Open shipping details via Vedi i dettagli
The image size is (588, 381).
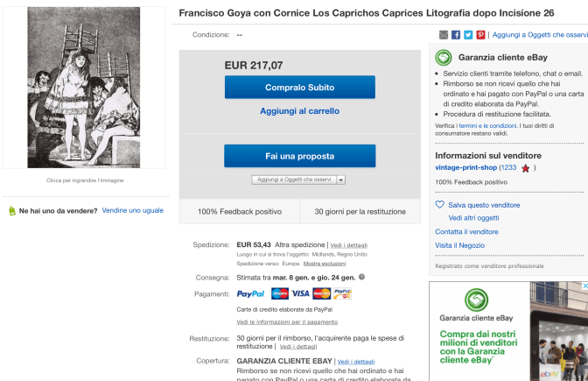click(x=348, y=244)
